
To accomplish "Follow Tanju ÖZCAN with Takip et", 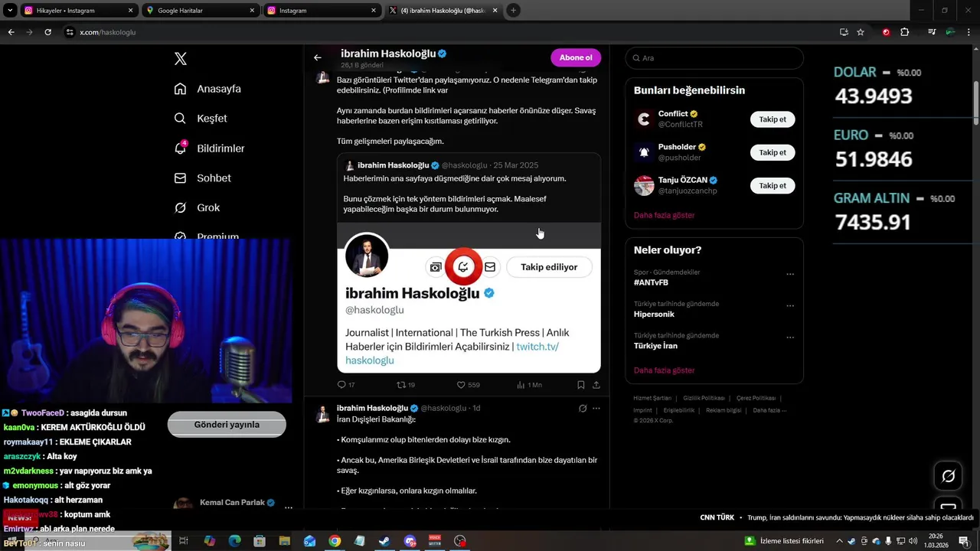I will tap(773, 185).
